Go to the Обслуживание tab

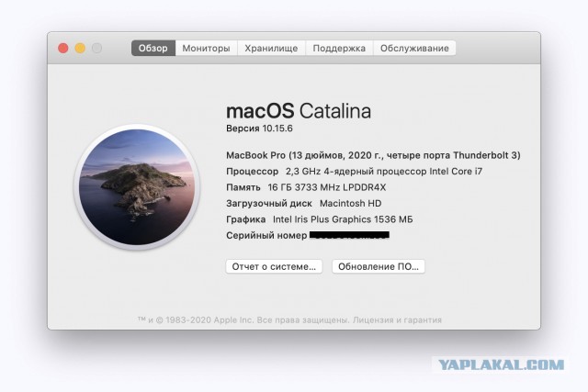(414, 49)
